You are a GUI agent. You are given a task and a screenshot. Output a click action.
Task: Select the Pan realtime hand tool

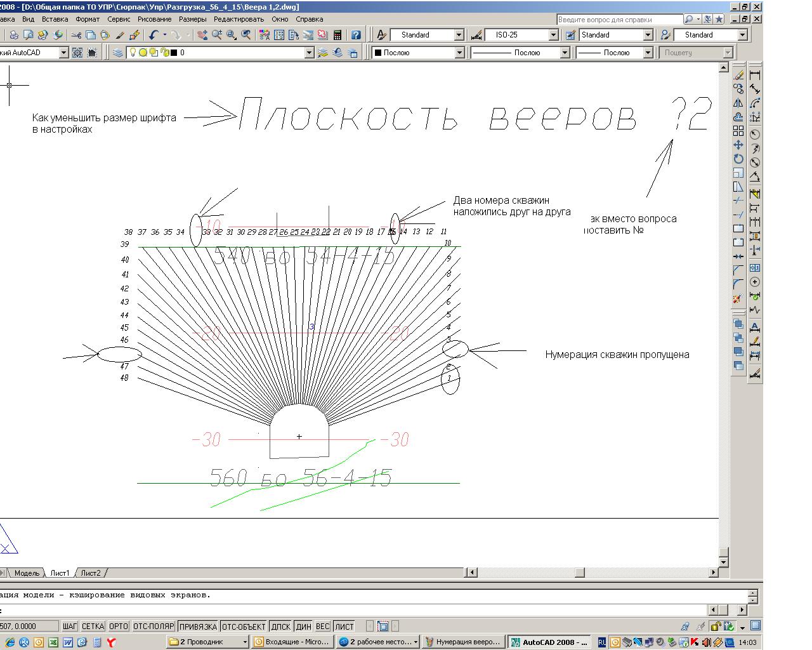pyautogui.click(x=202, y=35)
